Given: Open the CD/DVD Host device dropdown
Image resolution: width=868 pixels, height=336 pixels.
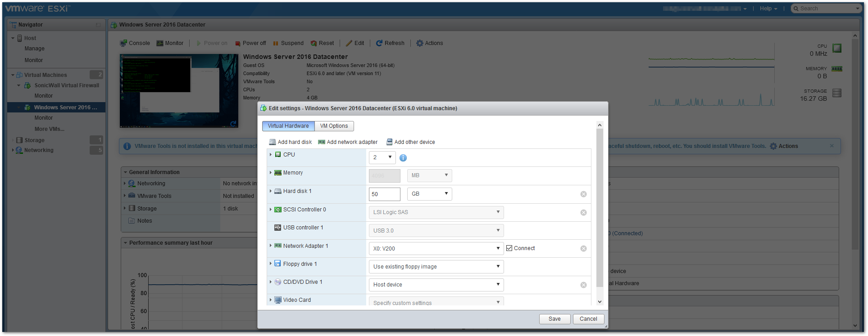Looking at the screenshot, I should pos(436,285).
